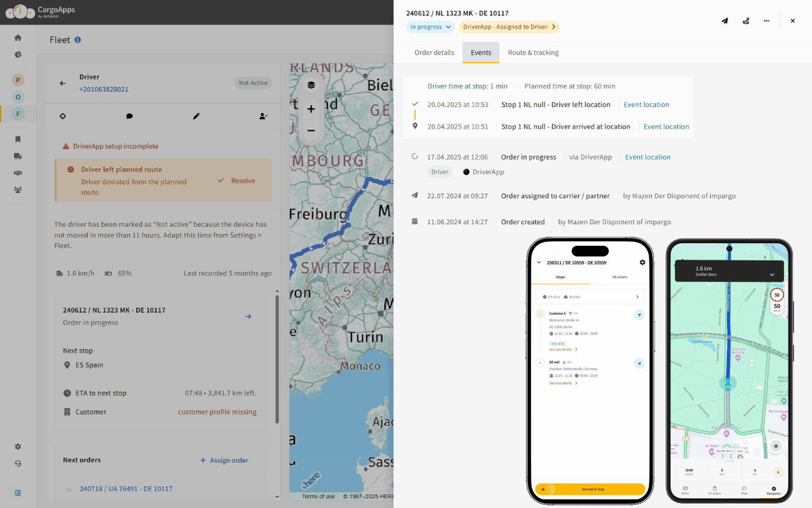Screen dimensions: 812x508
Task: Open the In progress status dropdown
Action: tap(430, 27)
